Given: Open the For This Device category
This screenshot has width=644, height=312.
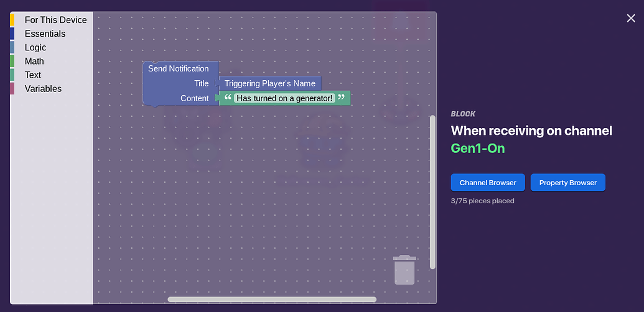Looking at the screenshot, I should [55, 20].
